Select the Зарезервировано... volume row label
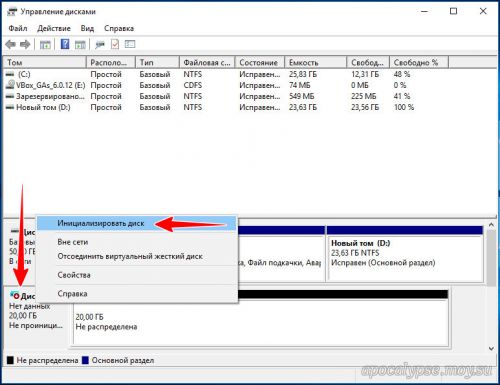This screenshot has width=500, height=385. [x=50, y=96]
